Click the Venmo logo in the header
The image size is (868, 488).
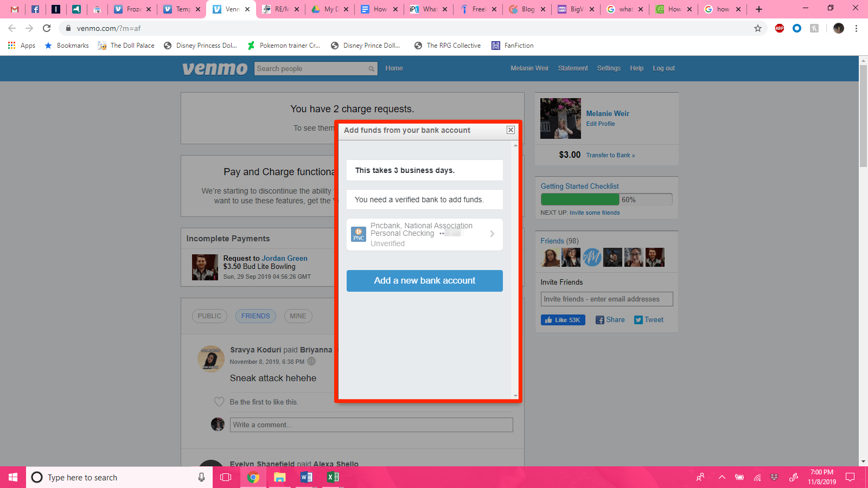pos(214,68)
